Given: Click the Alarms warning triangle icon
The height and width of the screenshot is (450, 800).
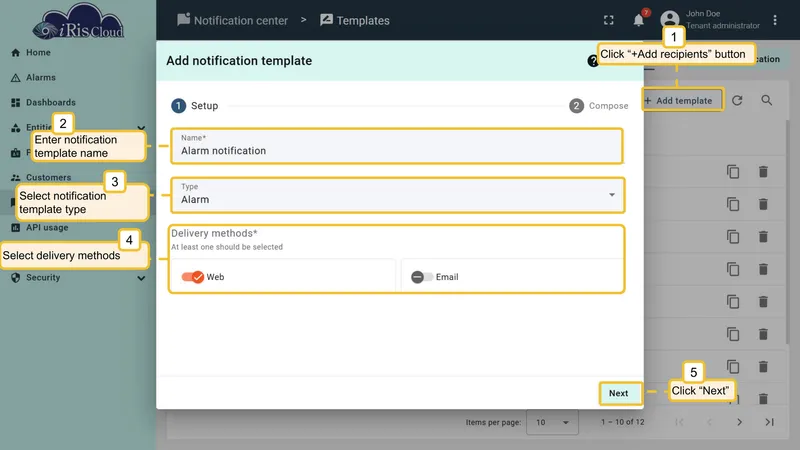Looking at the screenshot, I should point(16,78).
